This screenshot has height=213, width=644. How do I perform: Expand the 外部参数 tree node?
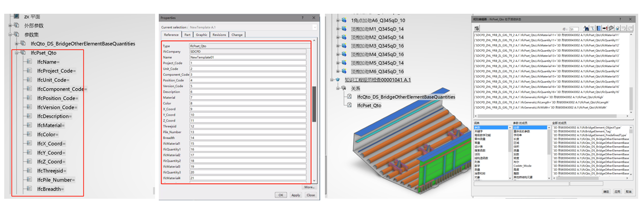click(x=10, y=25)
